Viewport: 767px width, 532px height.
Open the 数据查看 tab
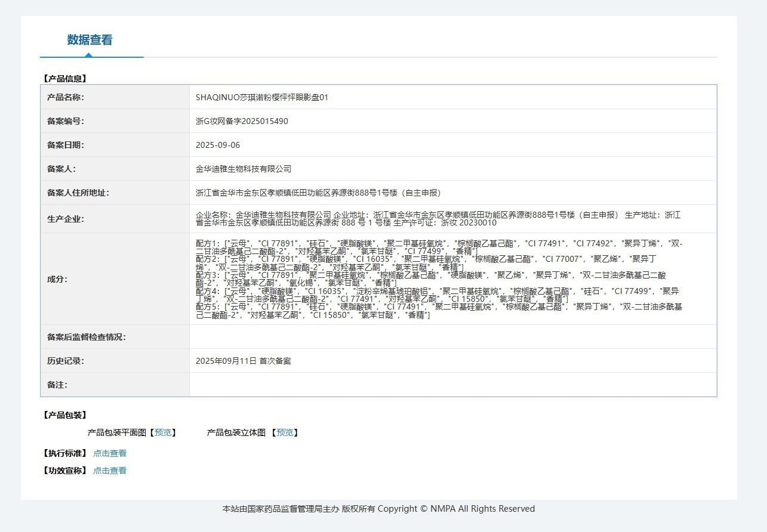[90, 40]
